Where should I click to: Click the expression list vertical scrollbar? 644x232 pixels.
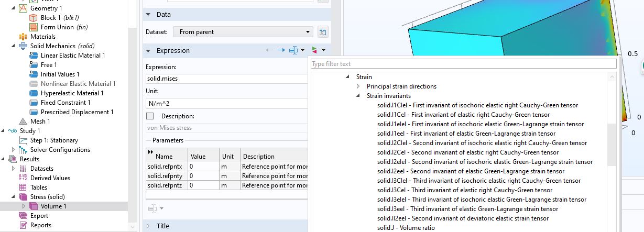coord(612,144)
